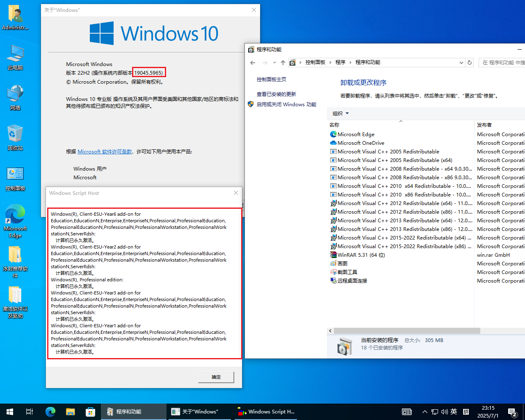Click the 控制面板 breadcrumb segment
Image resolution: width=525 pixels, height=420 pixels.
(315, 62)
